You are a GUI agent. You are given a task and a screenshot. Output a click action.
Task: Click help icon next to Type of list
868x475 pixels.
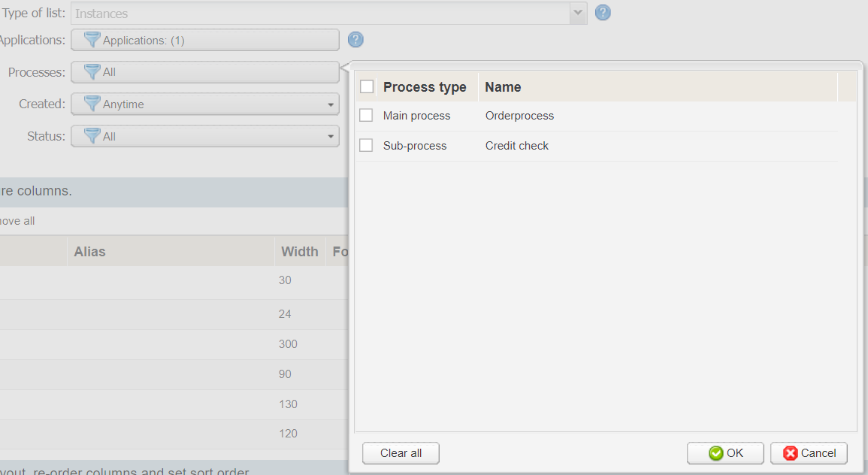603,13
